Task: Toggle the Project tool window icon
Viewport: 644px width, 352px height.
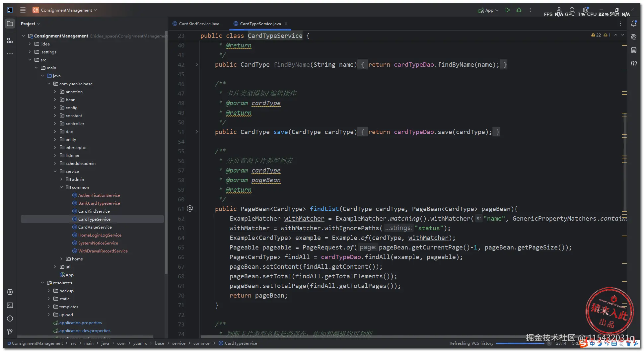Action: pyautogui.click(x=10, y=24)
